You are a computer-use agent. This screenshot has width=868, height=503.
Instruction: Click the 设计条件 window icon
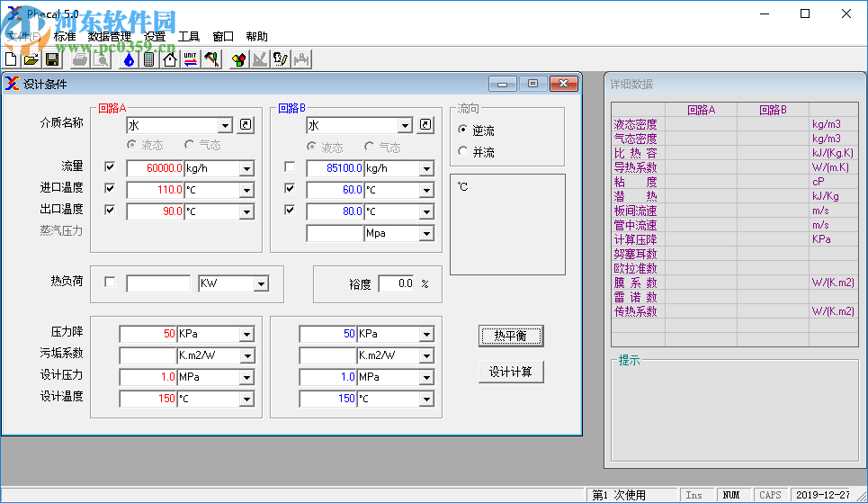tap(13, 84)
